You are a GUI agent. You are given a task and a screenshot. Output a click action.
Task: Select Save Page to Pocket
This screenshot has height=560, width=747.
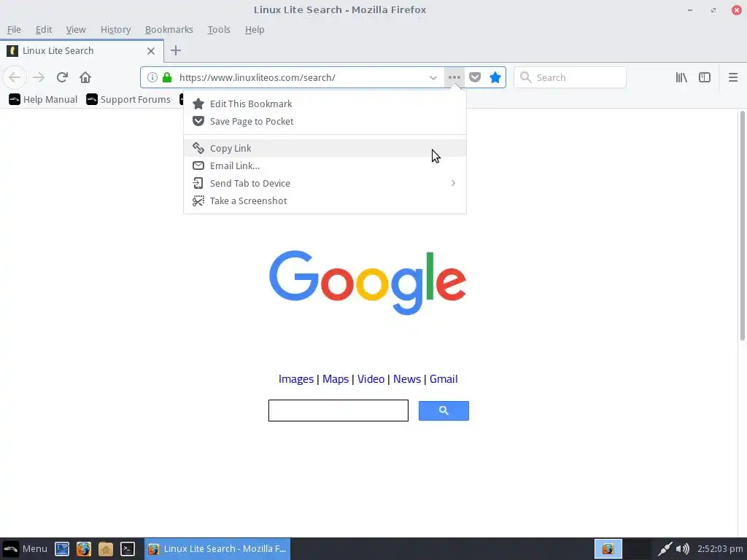325,122
